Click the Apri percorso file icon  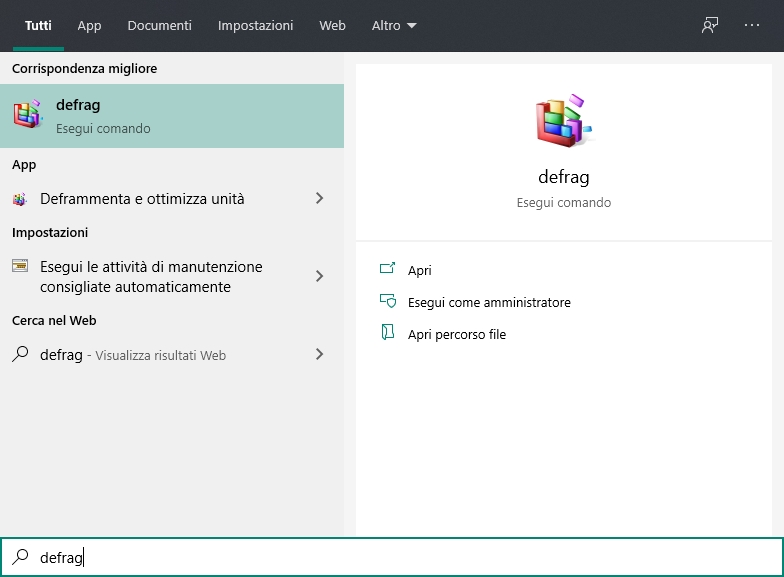(x=388, y=332)
